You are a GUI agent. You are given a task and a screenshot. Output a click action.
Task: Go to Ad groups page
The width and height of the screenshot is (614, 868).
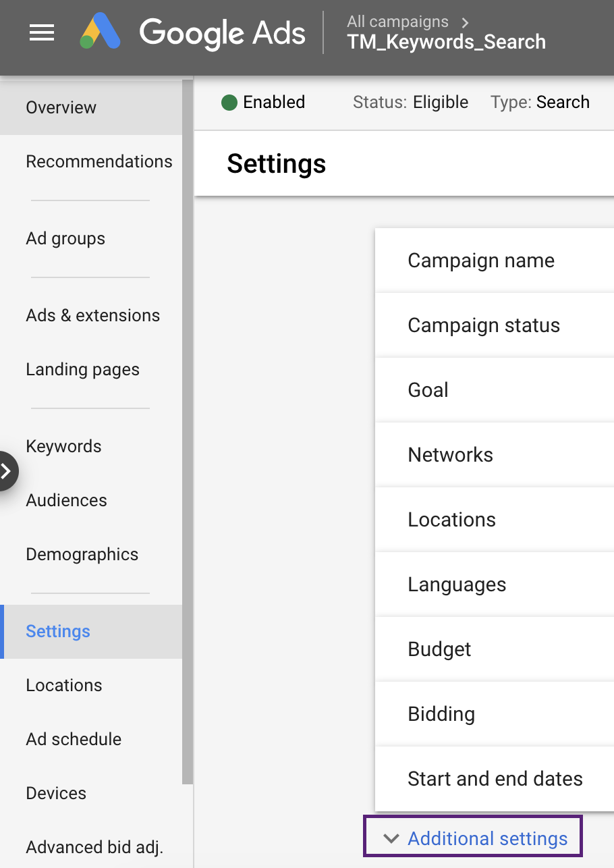click(x=91, y=238)
